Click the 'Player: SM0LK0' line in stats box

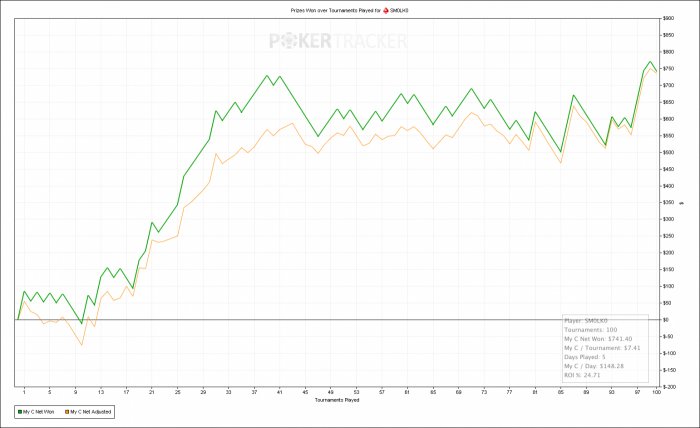[x=586, y=321]
